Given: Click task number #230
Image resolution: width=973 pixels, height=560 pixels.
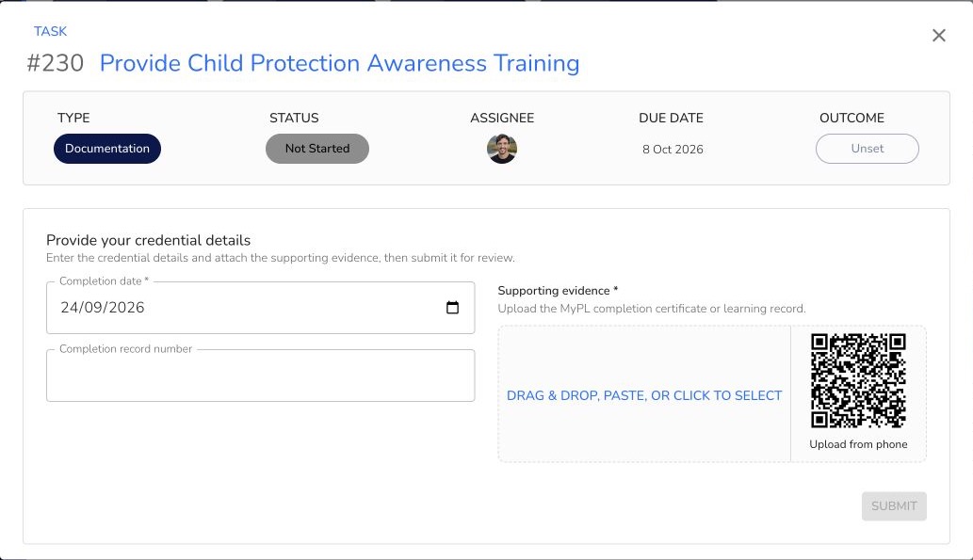Looking at the screenshot, I should click(x=56, y=63).
